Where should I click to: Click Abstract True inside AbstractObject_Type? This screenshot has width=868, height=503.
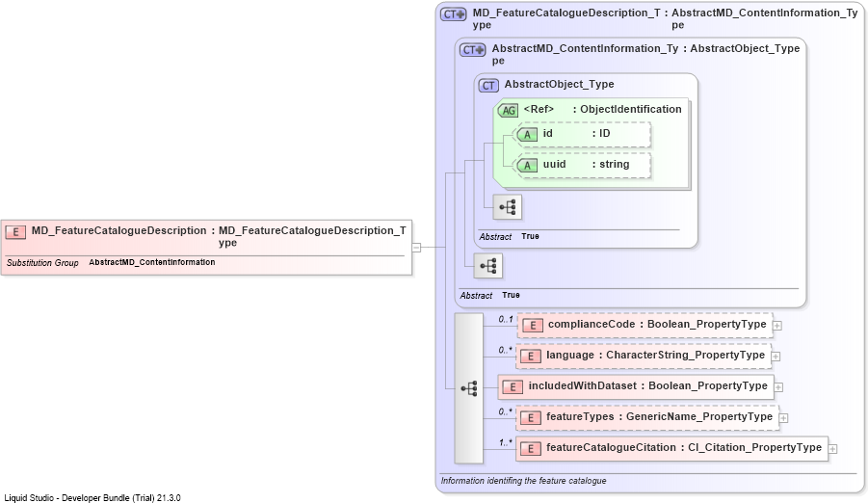point(510,236)
